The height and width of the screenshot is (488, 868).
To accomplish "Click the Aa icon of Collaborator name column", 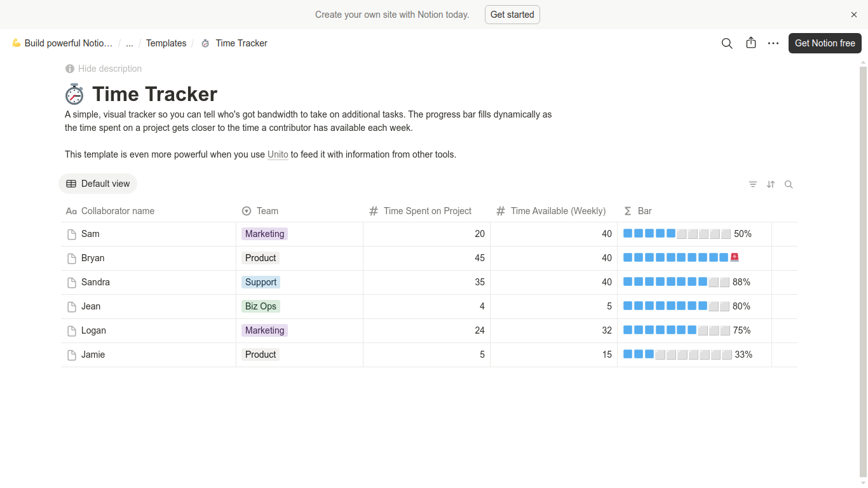I will 71,211.
